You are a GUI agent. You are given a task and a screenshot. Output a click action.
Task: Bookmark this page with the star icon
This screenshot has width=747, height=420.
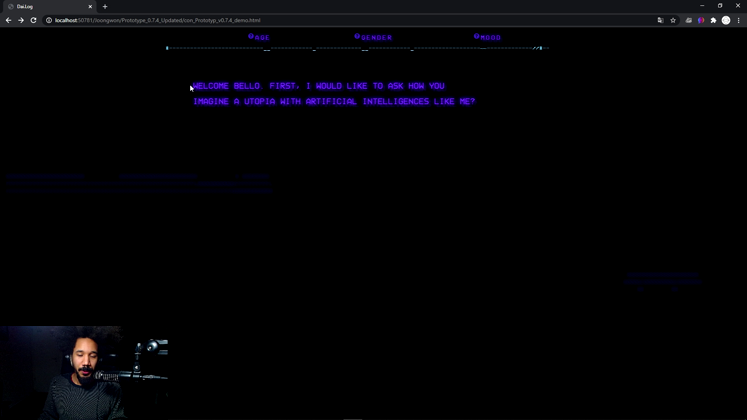[673, 20]
